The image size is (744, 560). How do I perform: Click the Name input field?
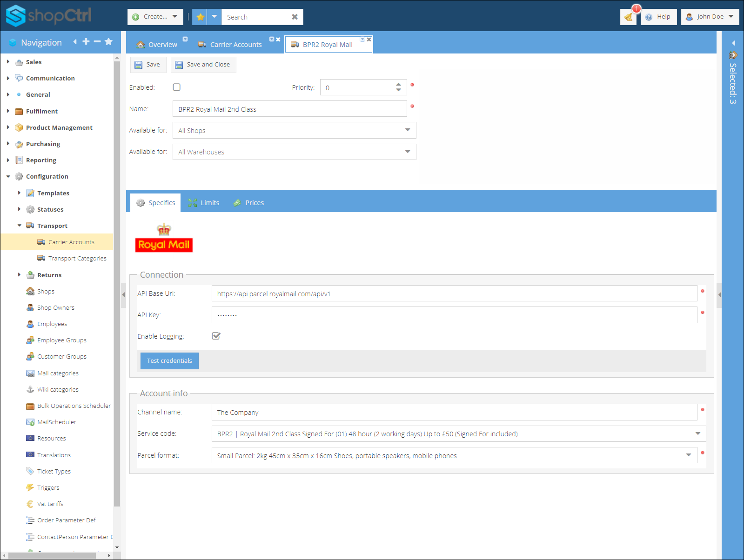pyautogui.click(x=290, y=109)
